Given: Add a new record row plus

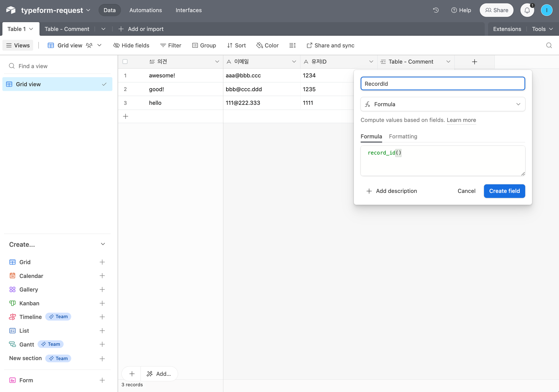Looking at the screenshot, I should point(125,116).
